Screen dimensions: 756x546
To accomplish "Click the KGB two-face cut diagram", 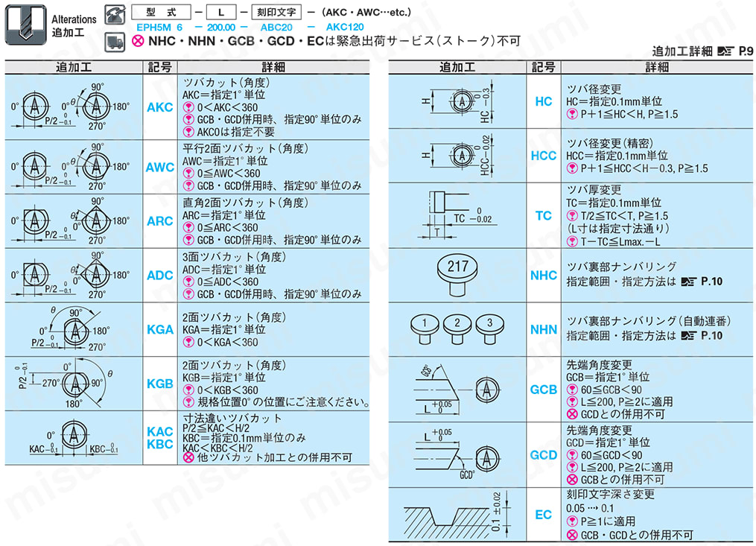I will [65, 384].
